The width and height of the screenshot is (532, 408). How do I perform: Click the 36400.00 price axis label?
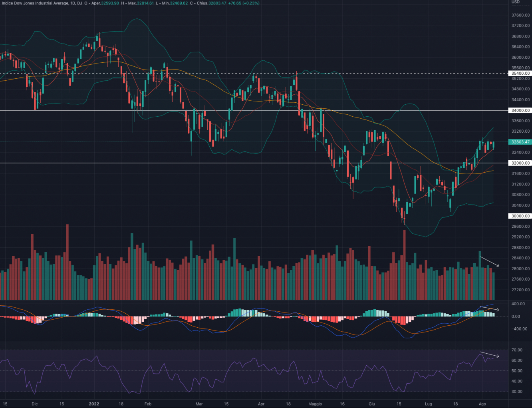pos(520,47)
